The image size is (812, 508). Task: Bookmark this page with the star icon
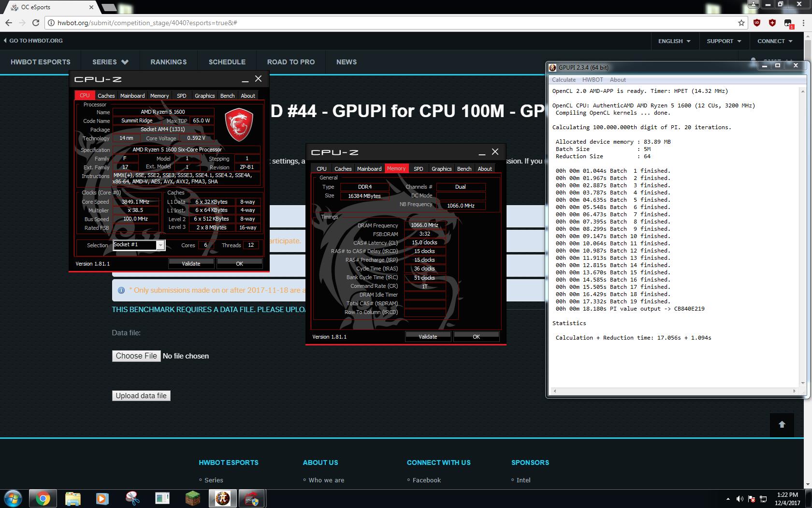[741, 23]
